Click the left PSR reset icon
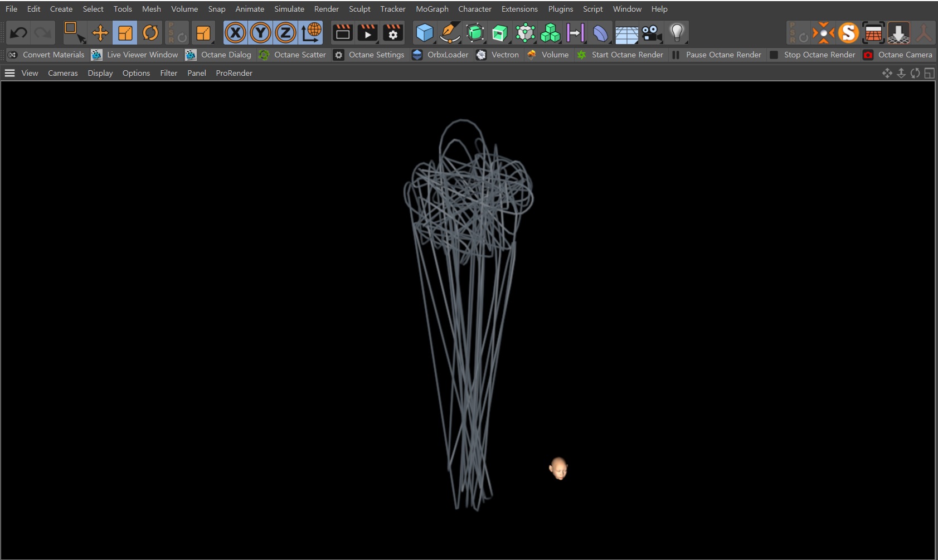The height and width of the screenshot is (560, 938). tap(177, 33)
